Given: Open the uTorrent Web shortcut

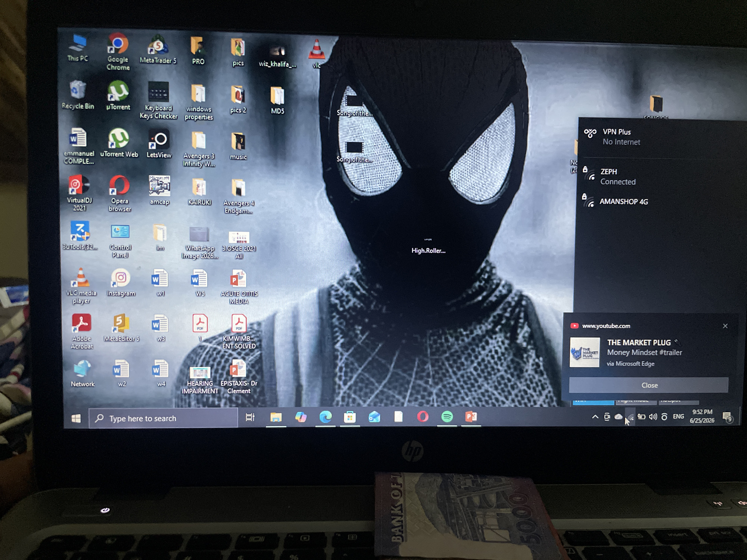Looking at the screenshot, I should (x=119, y=143).
